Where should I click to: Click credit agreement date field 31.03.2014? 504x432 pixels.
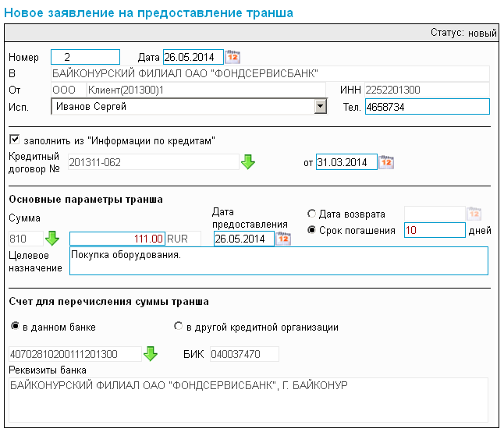346,162
